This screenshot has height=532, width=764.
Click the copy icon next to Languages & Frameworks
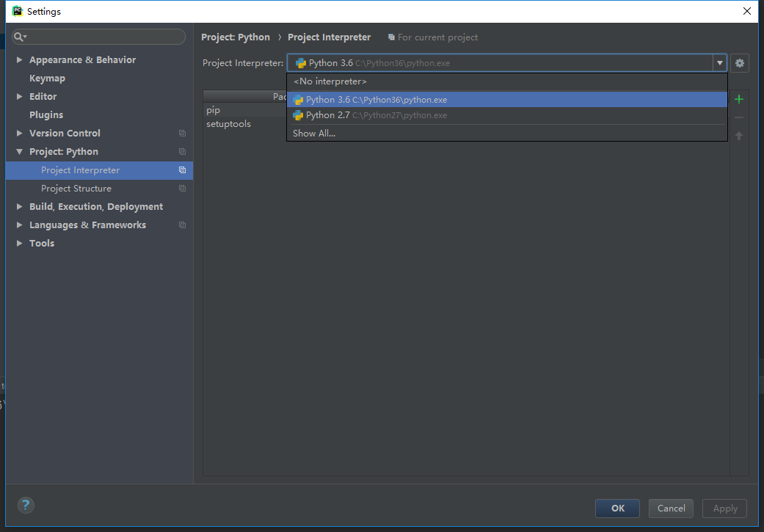[182, 225]
